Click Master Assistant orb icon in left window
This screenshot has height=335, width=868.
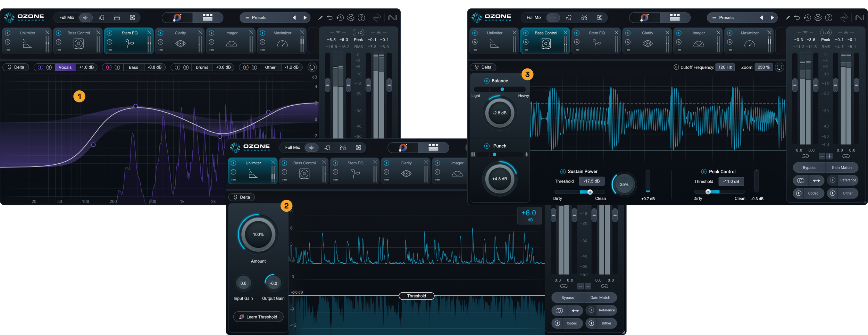point(177,17)
